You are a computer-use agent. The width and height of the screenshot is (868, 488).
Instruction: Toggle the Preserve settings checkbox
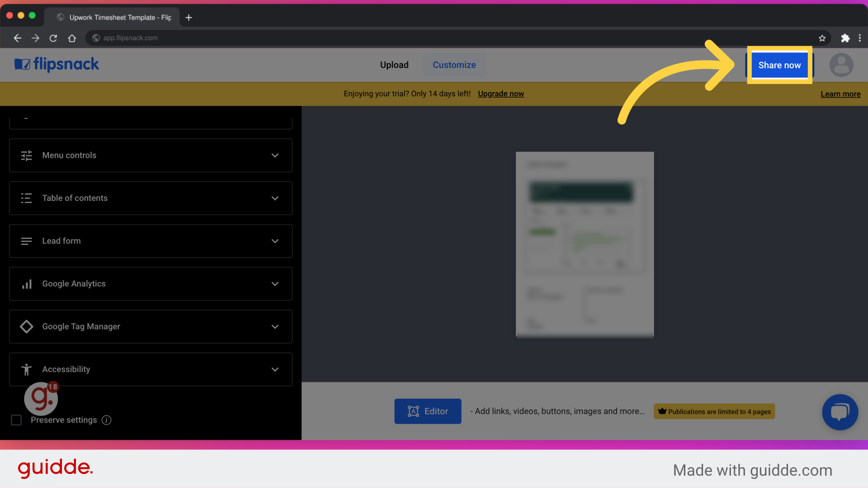point(17,419)
